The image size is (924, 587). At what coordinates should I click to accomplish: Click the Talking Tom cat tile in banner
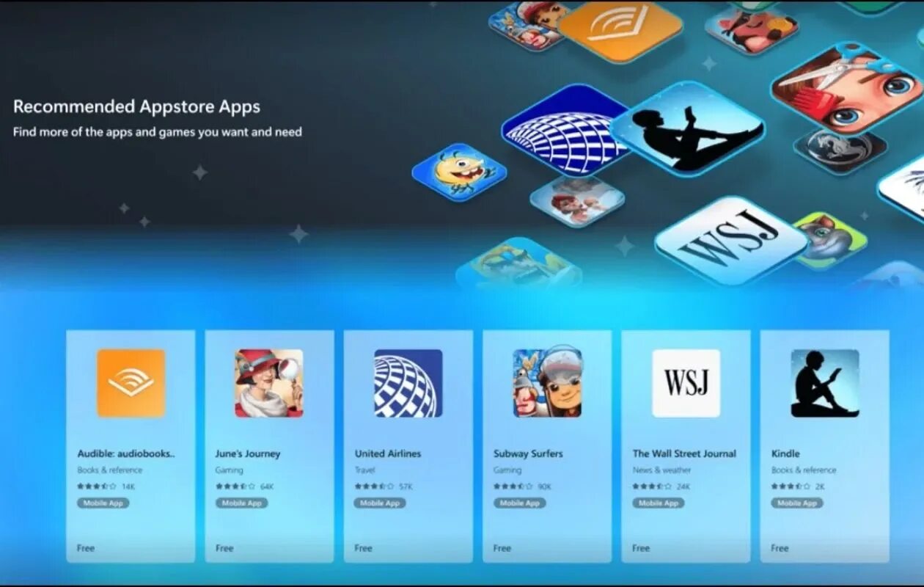[x=830, y=240]
